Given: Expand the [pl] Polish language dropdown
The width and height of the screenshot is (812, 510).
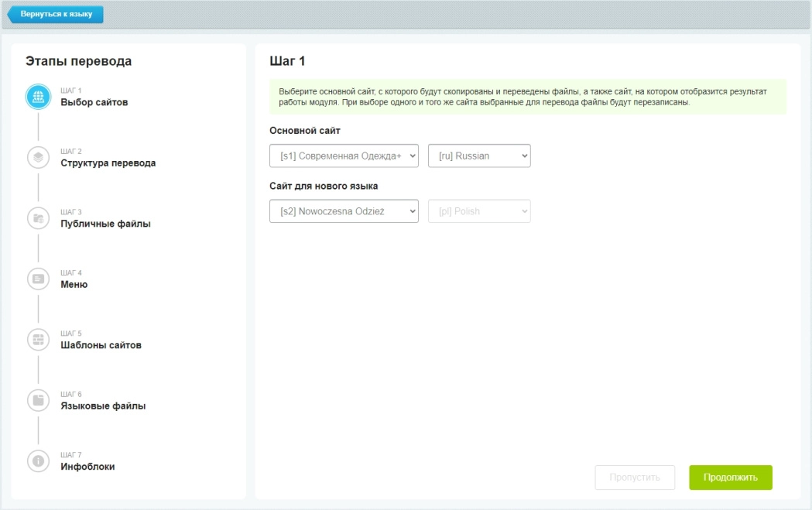Looking at the screenshot, I should click(x=479, y=211).
